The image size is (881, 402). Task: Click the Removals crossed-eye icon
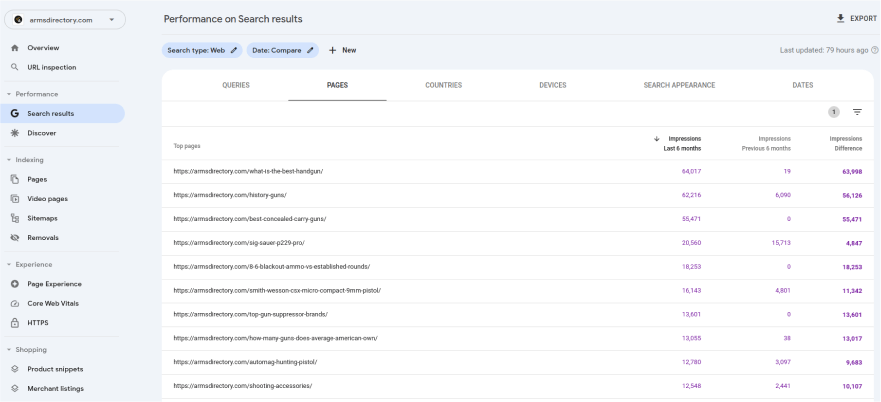coord(15,238)
